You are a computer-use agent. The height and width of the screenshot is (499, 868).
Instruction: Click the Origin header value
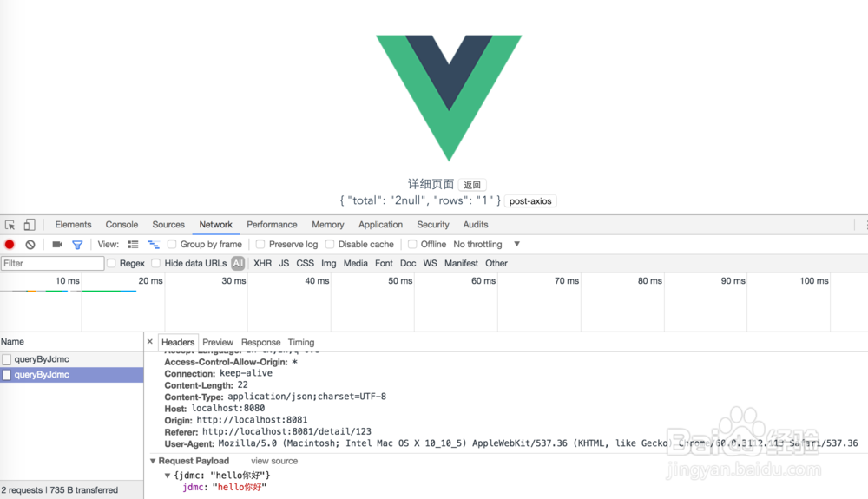[x=252, y=420]
